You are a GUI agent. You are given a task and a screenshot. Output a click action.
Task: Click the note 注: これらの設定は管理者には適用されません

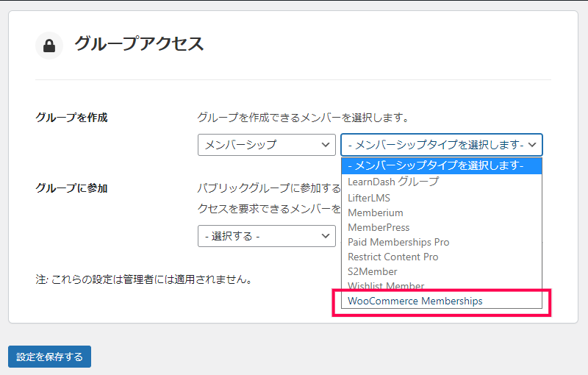click(145, 279)
